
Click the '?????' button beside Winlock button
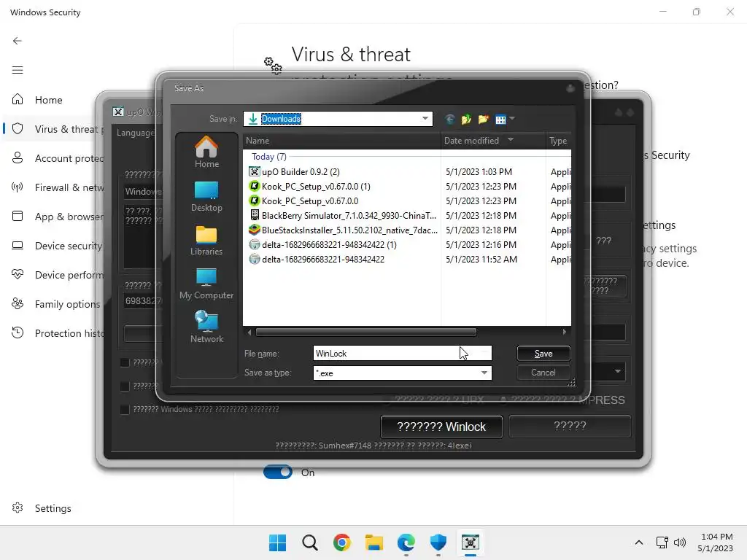(x=570, y=426)
